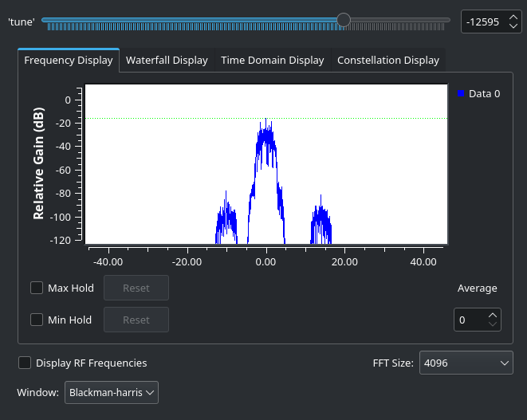Viewport: 527px width, 420px height.
Task: Increase tune value with up arrow
Action: coord(513,17)
